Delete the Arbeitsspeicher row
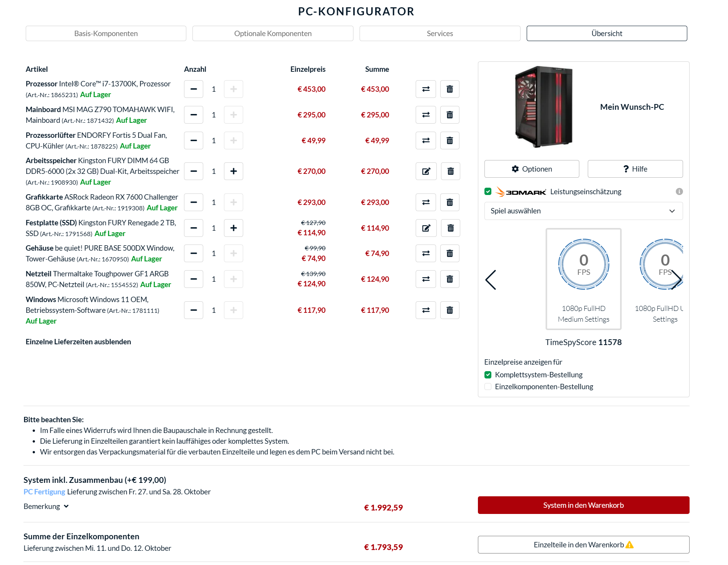 click(x=450, y=171)
